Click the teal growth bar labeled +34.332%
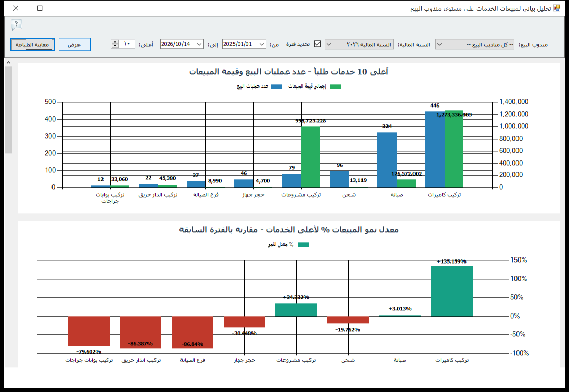This screenshot has width=569, height=392. click(296, 309)
